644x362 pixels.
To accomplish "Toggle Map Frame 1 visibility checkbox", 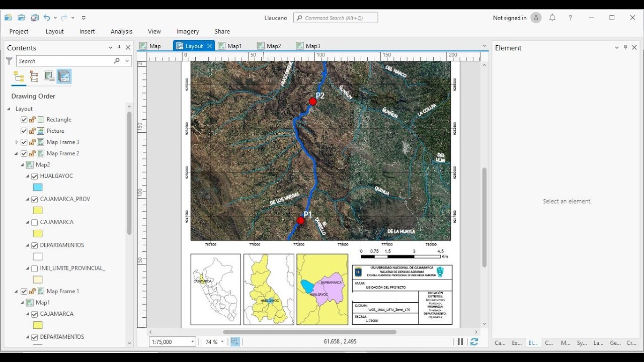I will coord(24,291).
